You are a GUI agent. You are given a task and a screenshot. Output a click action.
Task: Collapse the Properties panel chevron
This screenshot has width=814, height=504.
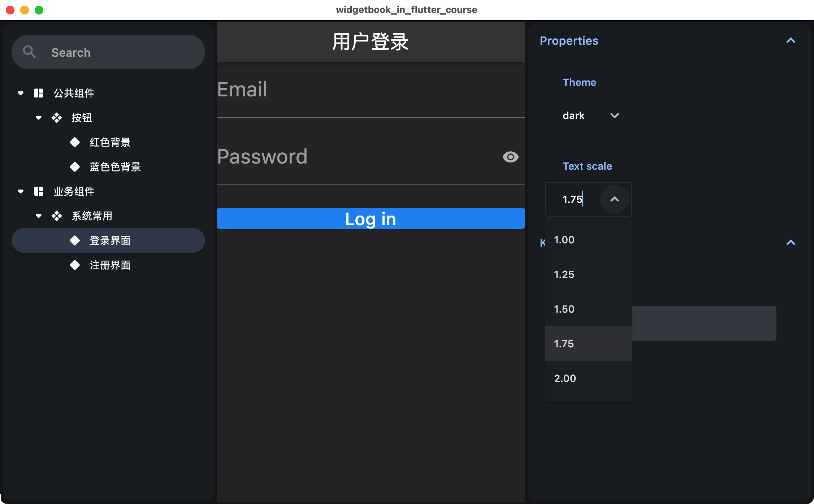point(791,40)
